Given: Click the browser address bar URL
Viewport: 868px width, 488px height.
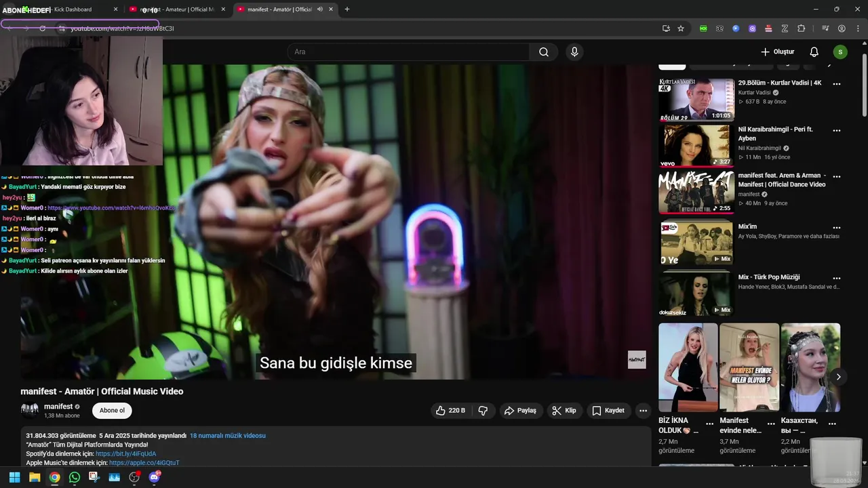Looking at the screenshot, I should [x=122, y=28].
